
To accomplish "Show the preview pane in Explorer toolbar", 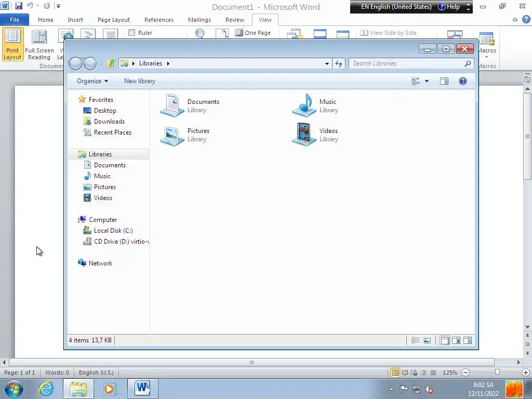I will pos(444,81).
